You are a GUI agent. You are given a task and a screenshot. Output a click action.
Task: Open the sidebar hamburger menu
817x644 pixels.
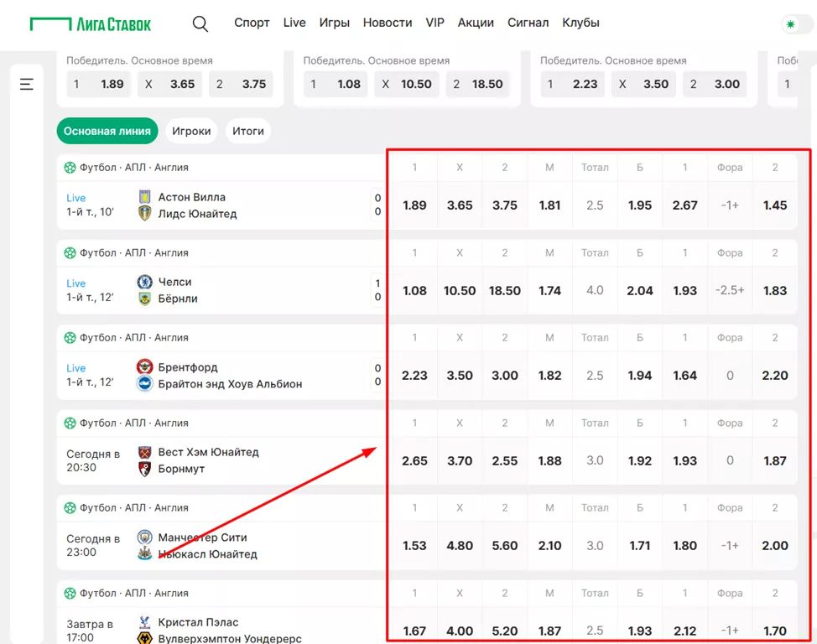tap(27, 84)
